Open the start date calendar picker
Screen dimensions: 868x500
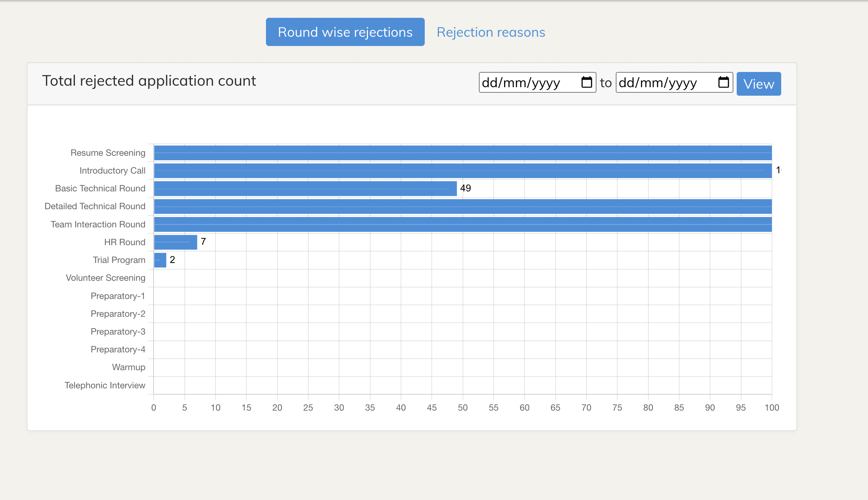586,82
